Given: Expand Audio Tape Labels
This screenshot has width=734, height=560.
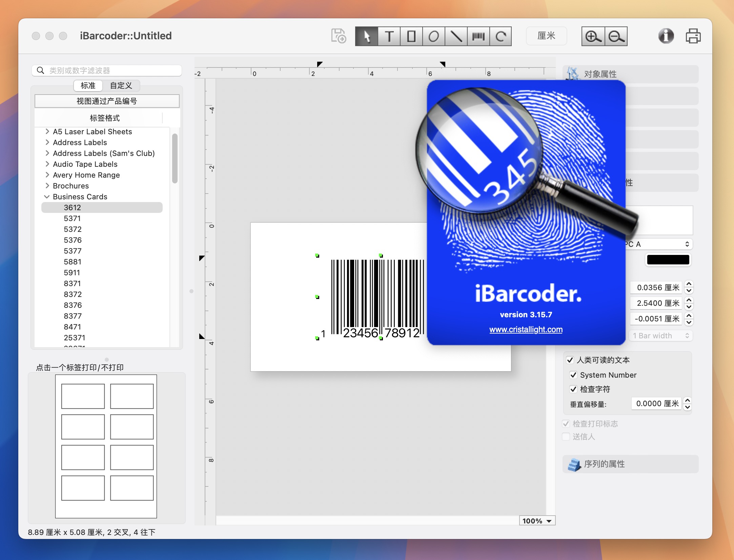Looking at the screenshot, I should 47,164.
